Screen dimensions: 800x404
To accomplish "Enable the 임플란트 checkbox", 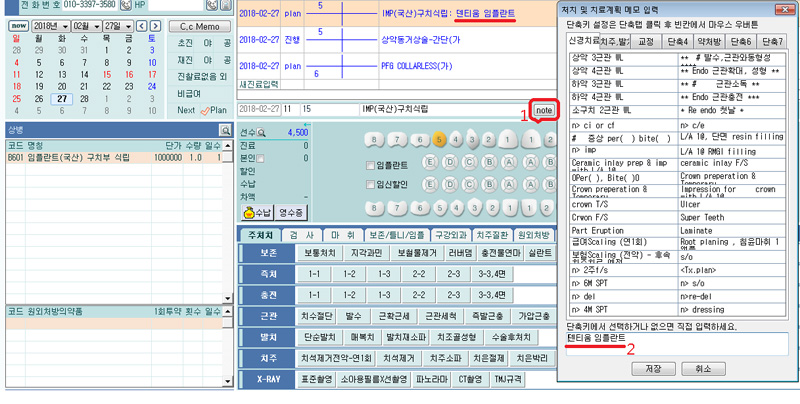I will 371,165.
